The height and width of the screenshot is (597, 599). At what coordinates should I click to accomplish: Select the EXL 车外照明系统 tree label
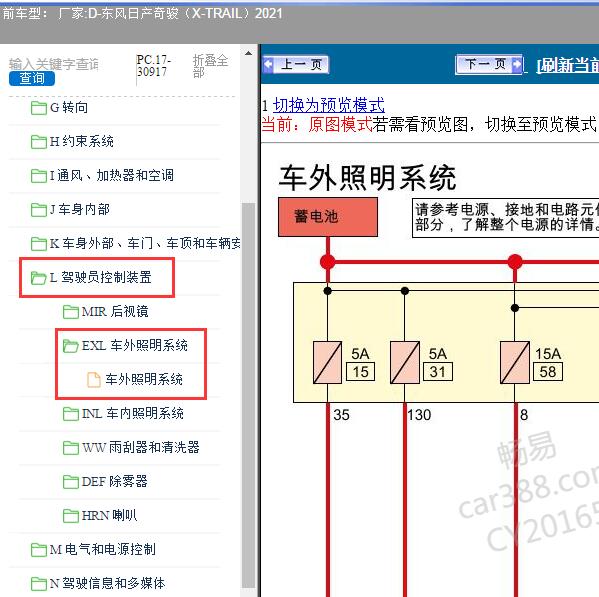pyautogui.click(x=134, y=346)
